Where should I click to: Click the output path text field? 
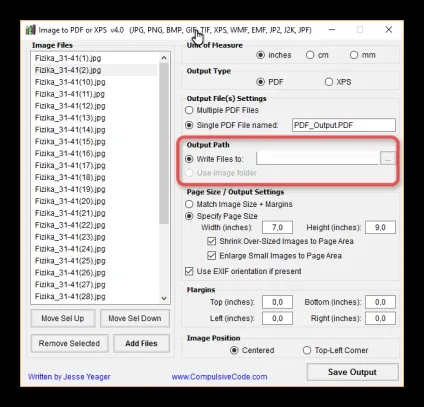pyautogui.click(x=318, y=158)
